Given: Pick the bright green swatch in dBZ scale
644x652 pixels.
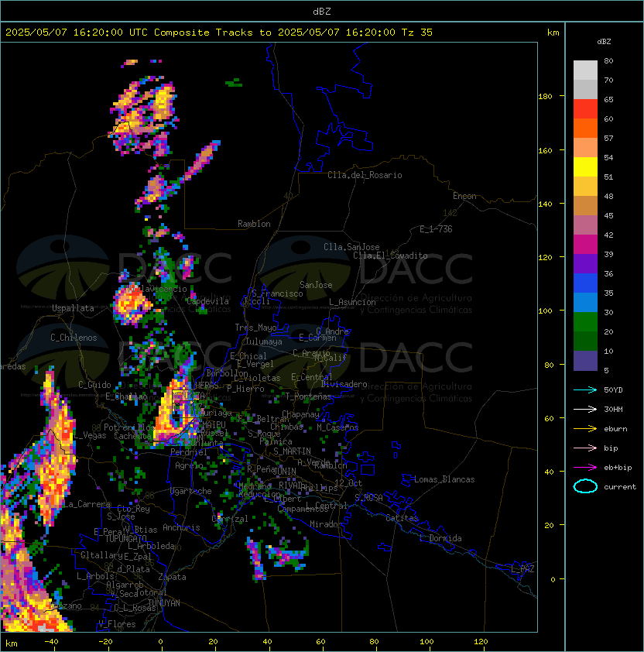Looking at the screenshot, I should [x=585, y=322].
